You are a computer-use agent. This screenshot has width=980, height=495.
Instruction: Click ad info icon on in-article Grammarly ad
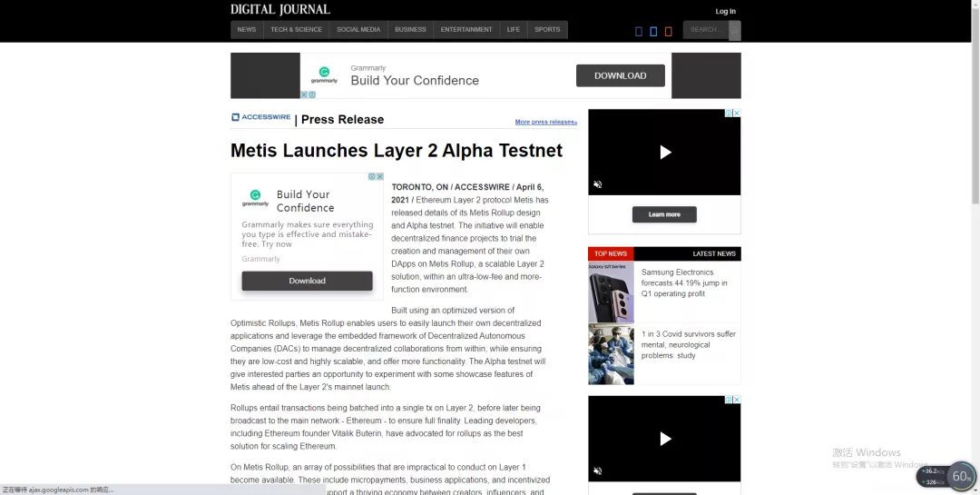point(372,176)
